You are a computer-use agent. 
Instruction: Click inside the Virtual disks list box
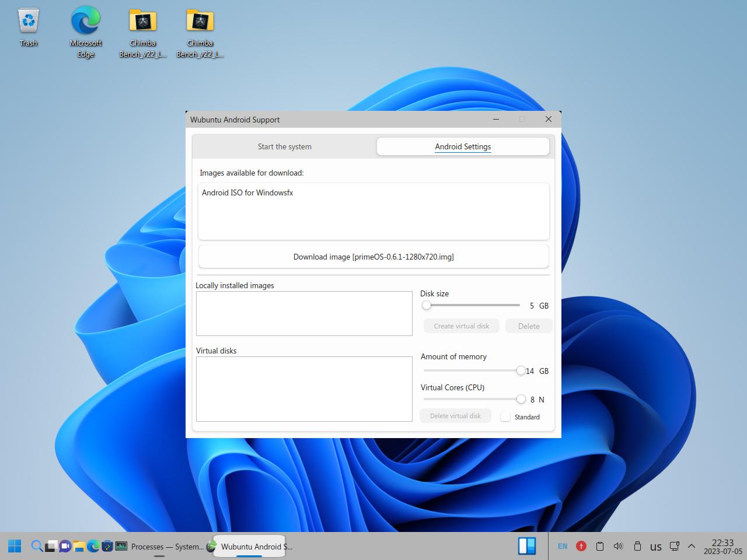click(304, 389)
